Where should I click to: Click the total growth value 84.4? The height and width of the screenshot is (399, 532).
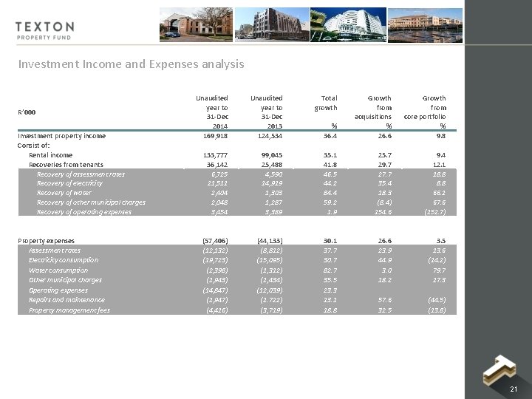(330, 193)
